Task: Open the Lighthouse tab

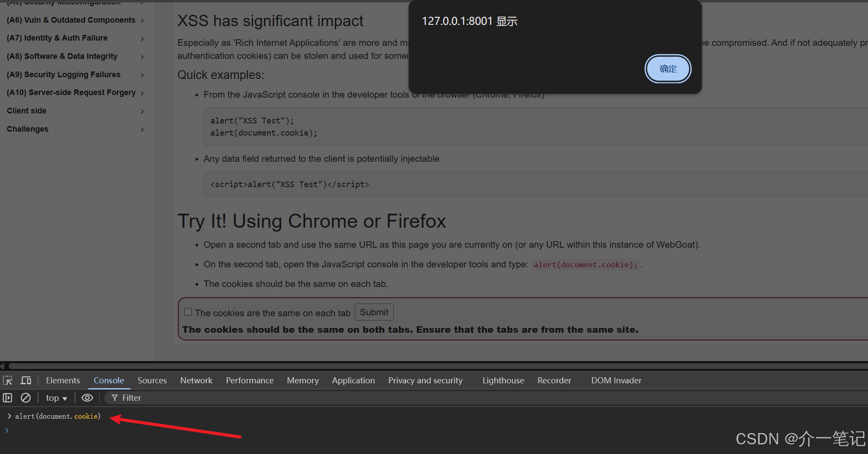Action: pos(503,380)
